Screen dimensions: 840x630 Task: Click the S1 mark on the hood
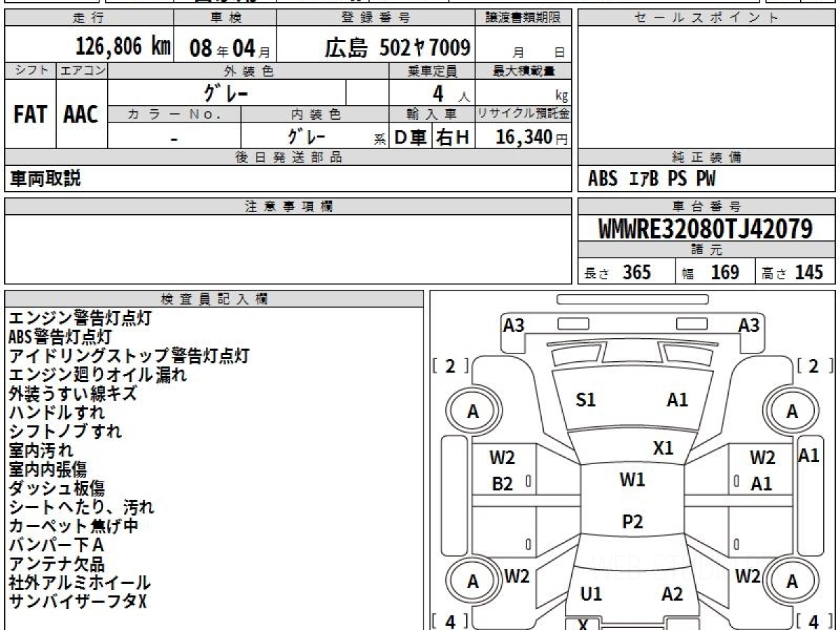[586, 400]
